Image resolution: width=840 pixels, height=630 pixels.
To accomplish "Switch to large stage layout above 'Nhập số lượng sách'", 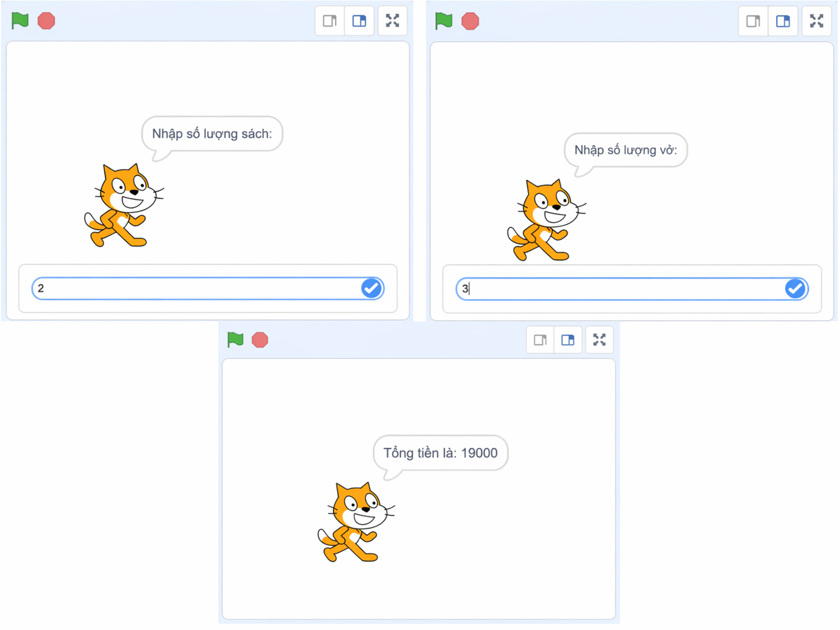I will coord(360,21).
